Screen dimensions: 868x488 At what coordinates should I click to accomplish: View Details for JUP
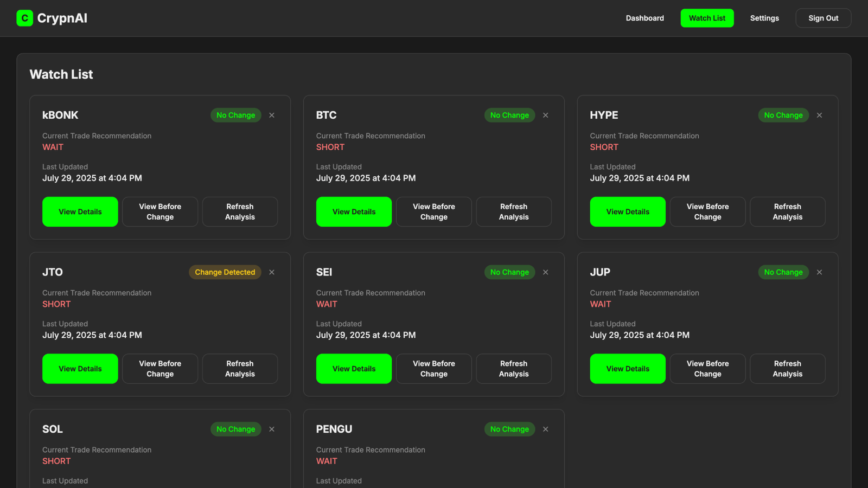(x=628, y=369)
